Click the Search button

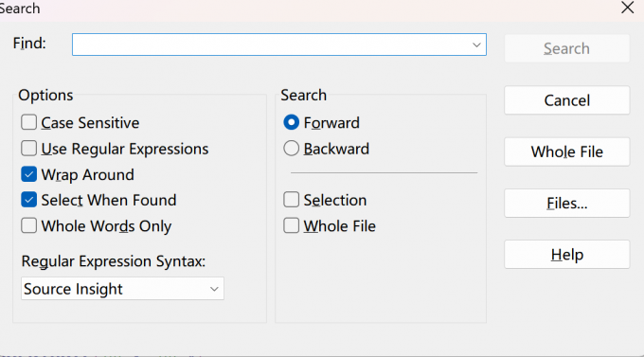pyautogui.click(x=566, y=48)
